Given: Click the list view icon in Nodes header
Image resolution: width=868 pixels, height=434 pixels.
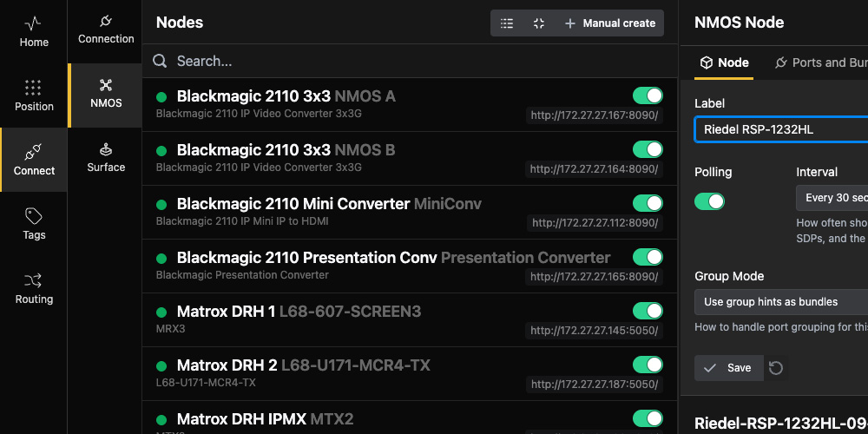Looking at the screenshot, I should click(x=507, y=23).
